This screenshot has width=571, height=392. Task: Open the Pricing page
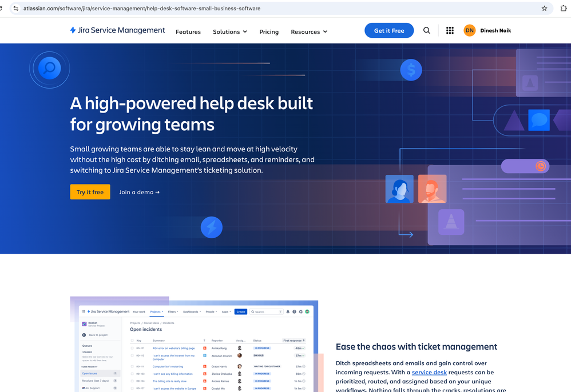269,31
